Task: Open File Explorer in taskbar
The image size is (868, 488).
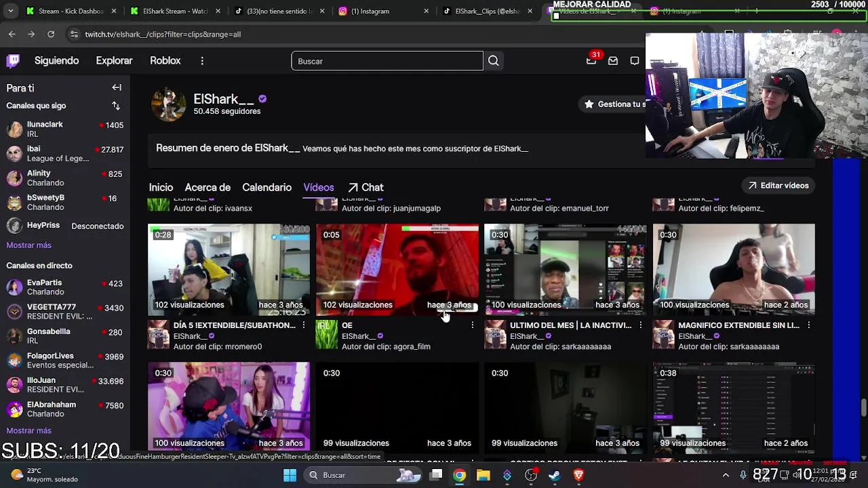Action: (x=483, y=475)
